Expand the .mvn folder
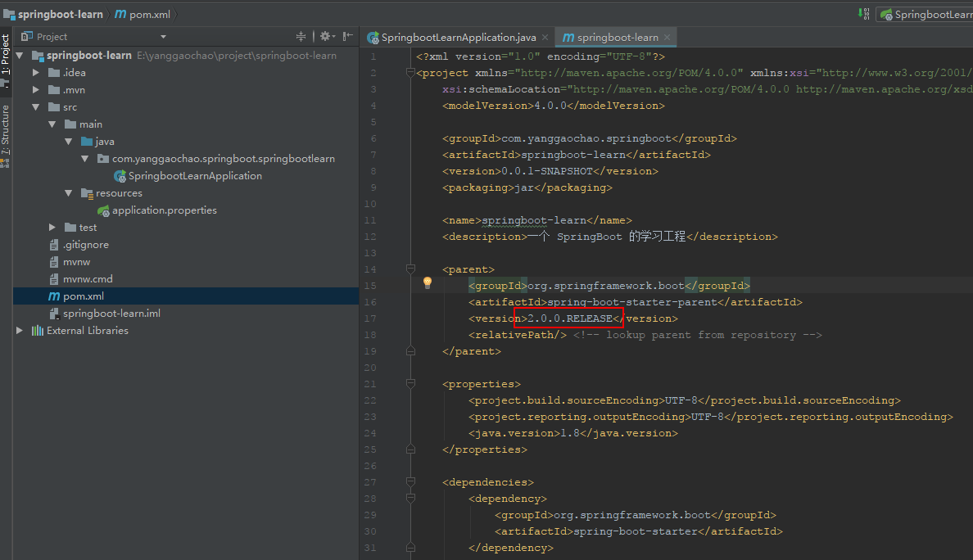973x560 pixels. click(x=36, y=90)
